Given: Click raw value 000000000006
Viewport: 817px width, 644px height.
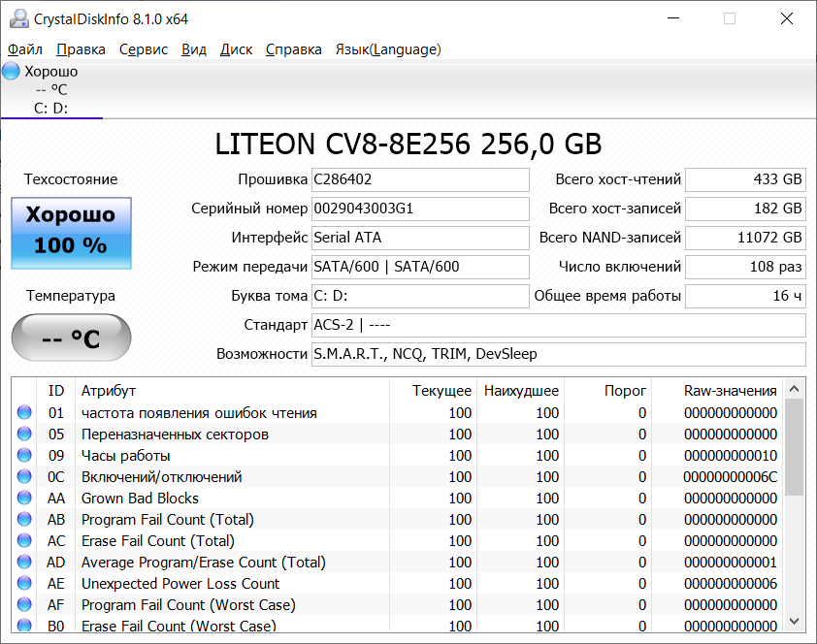Looking at the screenshot, I should pos(731,584).
